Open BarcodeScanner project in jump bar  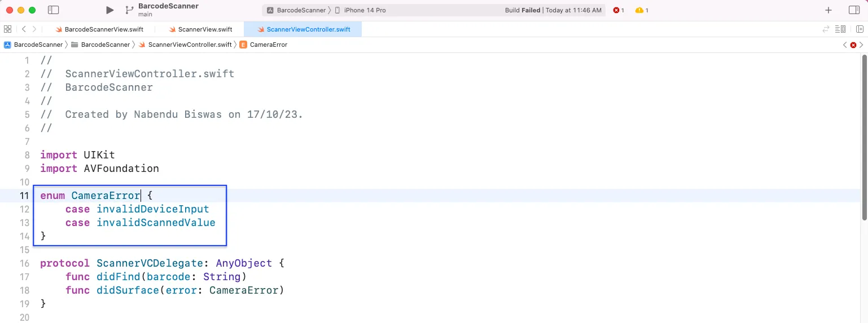33,45
